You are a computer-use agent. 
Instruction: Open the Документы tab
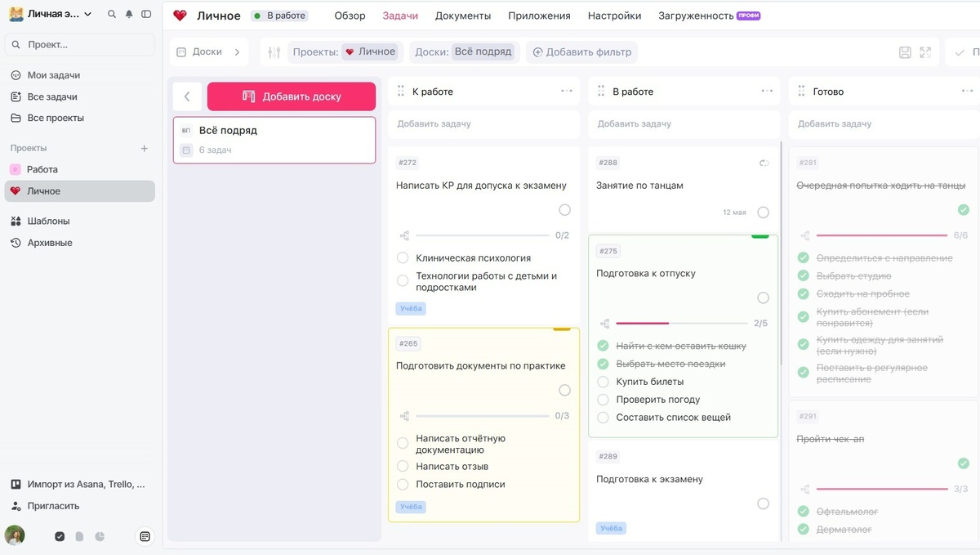[x=463, y=16]
